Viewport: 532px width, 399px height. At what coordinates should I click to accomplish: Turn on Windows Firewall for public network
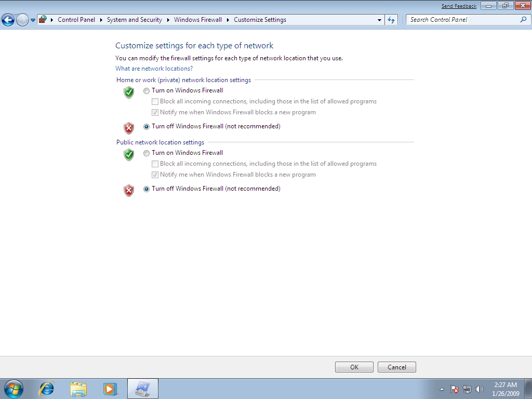[147, 153]
